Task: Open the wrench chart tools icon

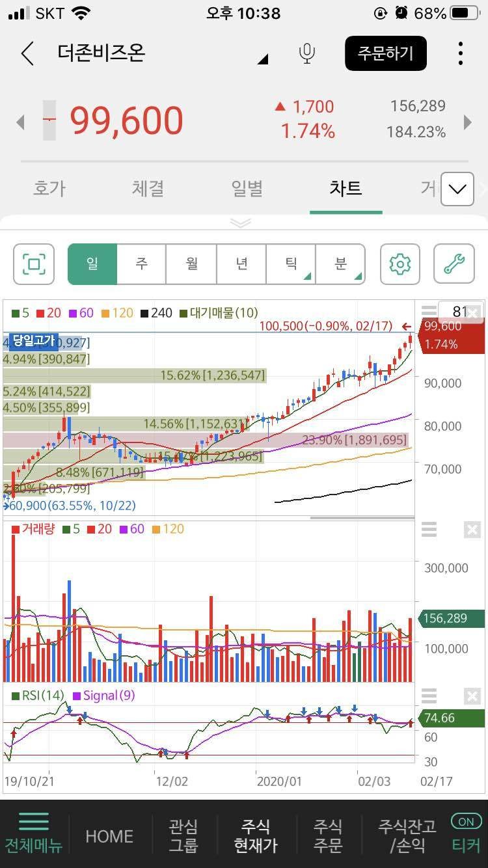Action: coord(454,264)
